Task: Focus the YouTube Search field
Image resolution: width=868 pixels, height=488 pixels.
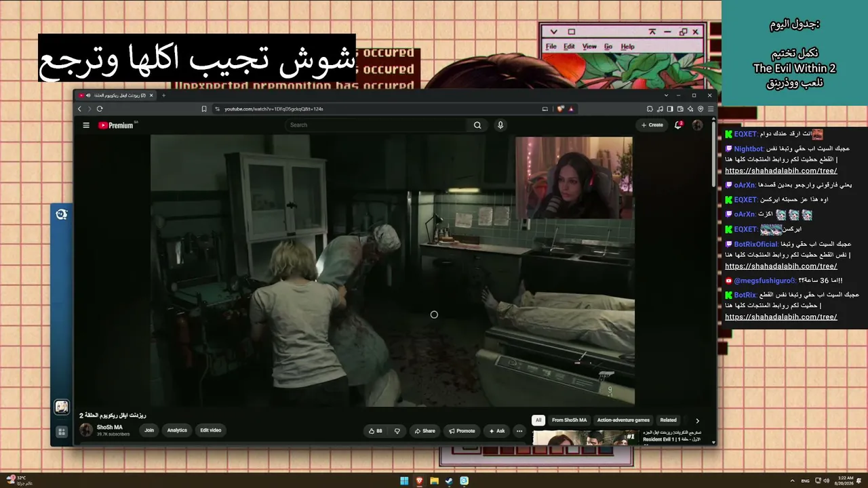Action: click(x=377, y=125)
